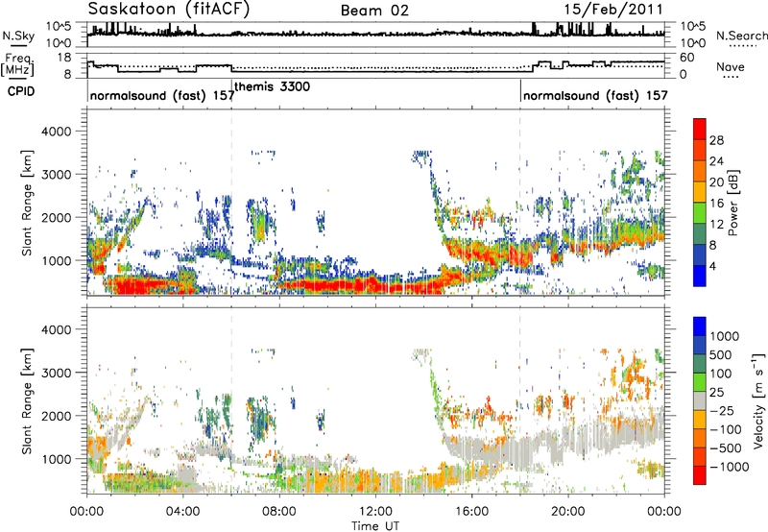Click the 4000 tick of the power panel

point(56,132)
